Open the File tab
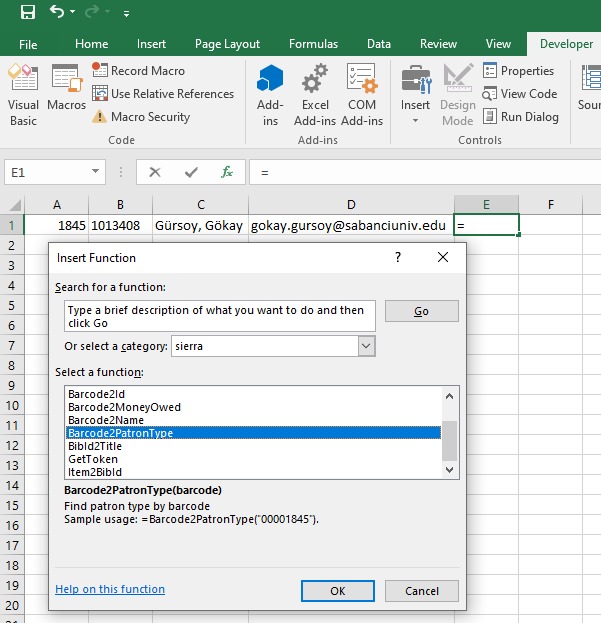 point(28,44)
